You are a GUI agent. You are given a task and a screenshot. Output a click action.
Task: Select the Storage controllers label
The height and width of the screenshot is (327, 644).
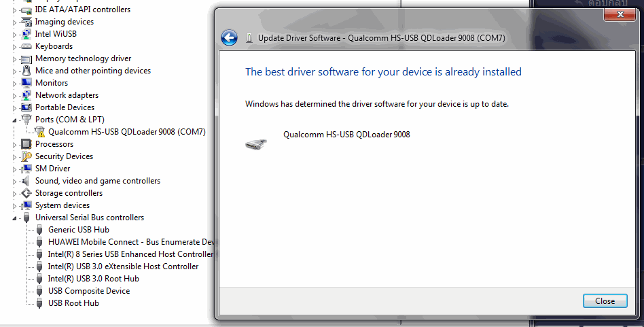click(69, 193)
